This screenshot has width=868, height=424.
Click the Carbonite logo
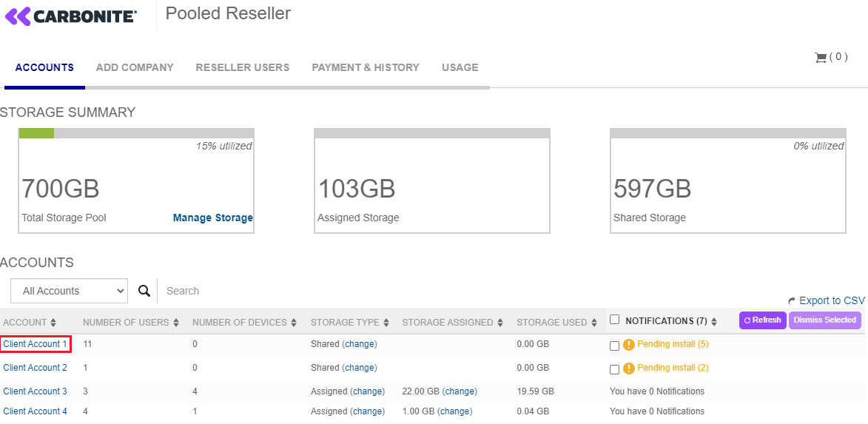click(x=71, y=16)
